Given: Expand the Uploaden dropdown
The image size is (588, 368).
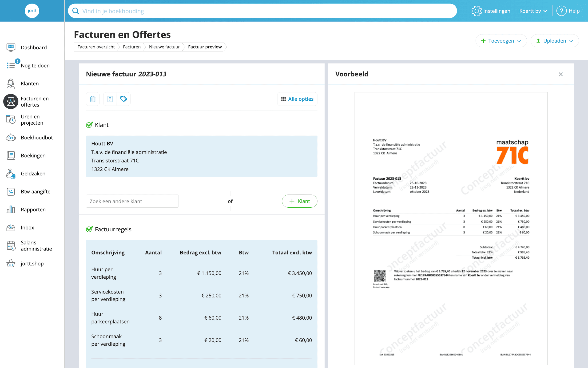Looking at the screenshot, I should coord(554,41).
